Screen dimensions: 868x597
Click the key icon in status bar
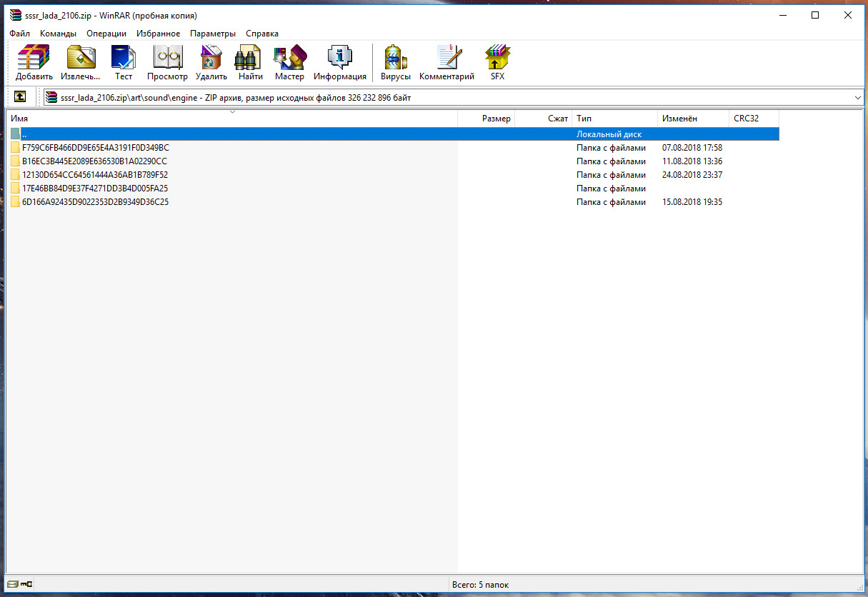[x=27, y=585]
